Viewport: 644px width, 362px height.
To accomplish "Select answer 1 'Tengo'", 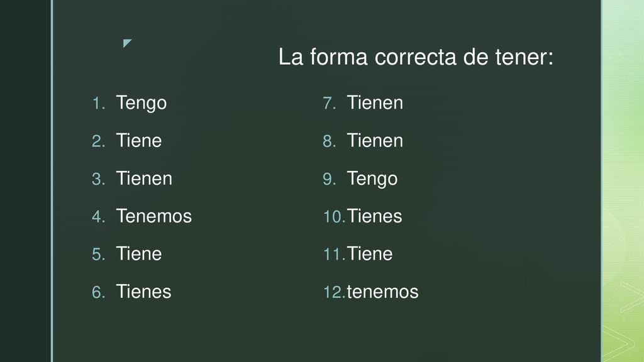I will click(x=142, y=103).
